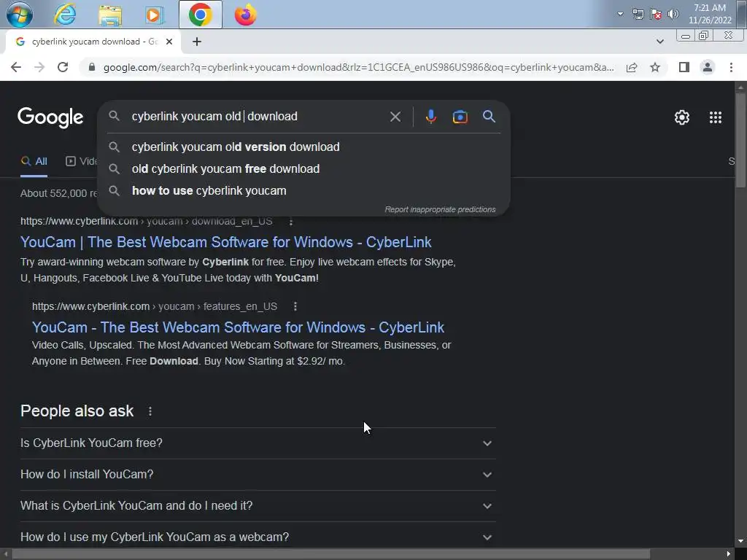Open the Chrome profile avatar menu
Screen dimensions: 747x560
pyautogui.click(x=708, y=68)
